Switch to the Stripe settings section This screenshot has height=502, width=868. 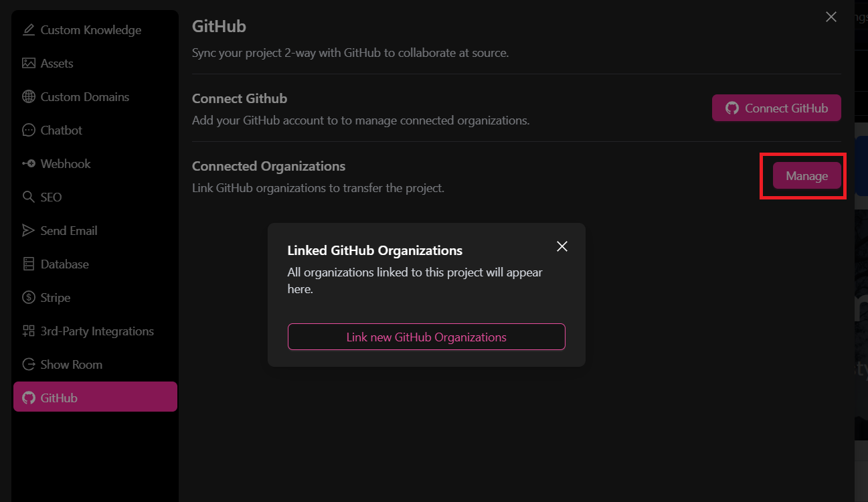coord(56,298)
